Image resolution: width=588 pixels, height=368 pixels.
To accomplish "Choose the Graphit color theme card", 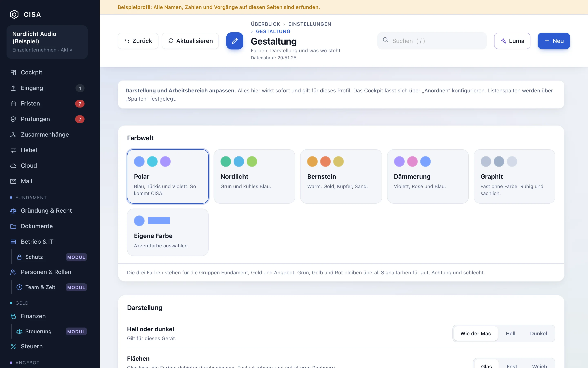I will click(514, 176).
